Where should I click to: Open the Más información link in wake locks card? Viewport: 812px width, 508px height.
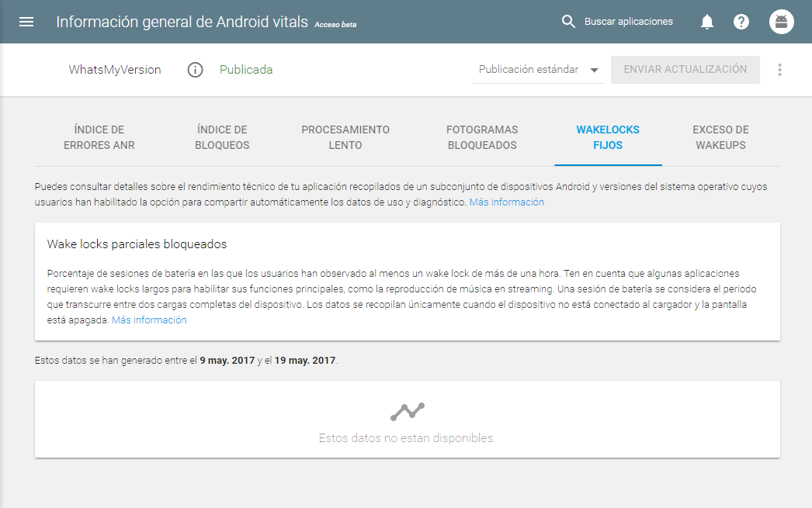149,320
